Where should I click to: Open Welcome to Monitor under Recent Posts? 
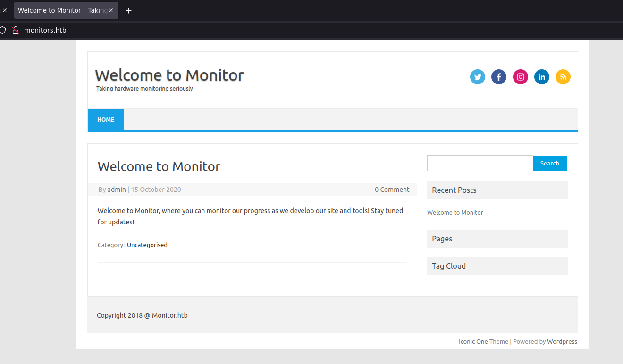tap(455, 213)
